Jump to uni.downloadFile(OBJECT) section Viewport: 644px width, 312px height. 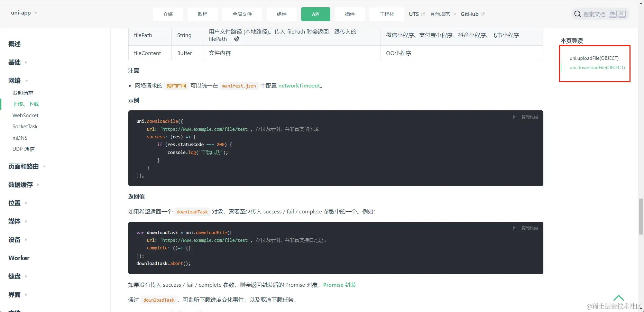(x=597, y=67)
